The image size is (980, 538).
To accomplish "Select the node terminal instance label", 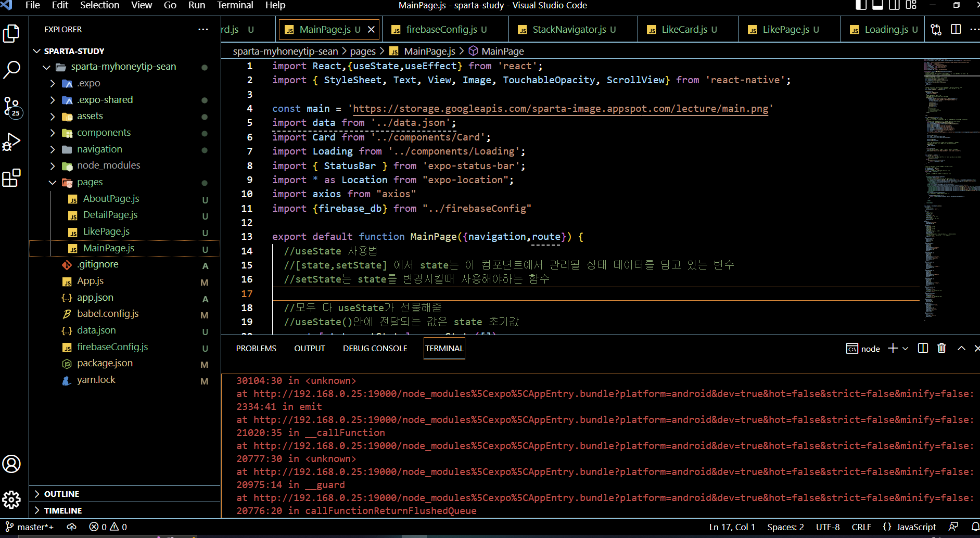I will tap(863, 349).
